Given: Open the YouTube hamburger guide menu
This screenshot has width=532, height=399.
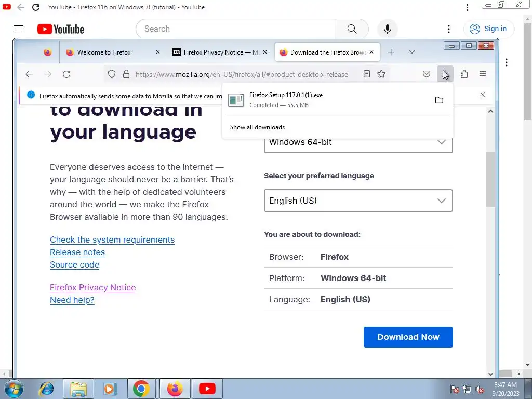Looking at the screenshot, I should [19, 29].
